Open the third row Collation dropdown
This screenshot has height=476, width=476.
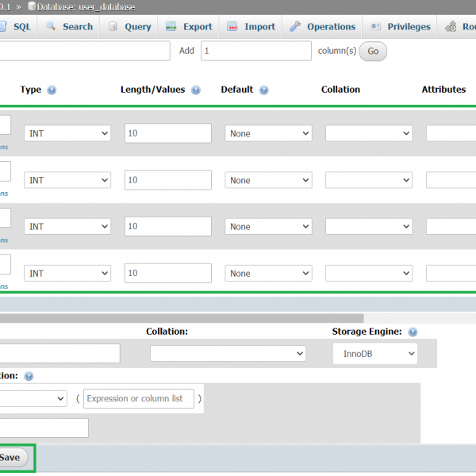coord(369,227)
